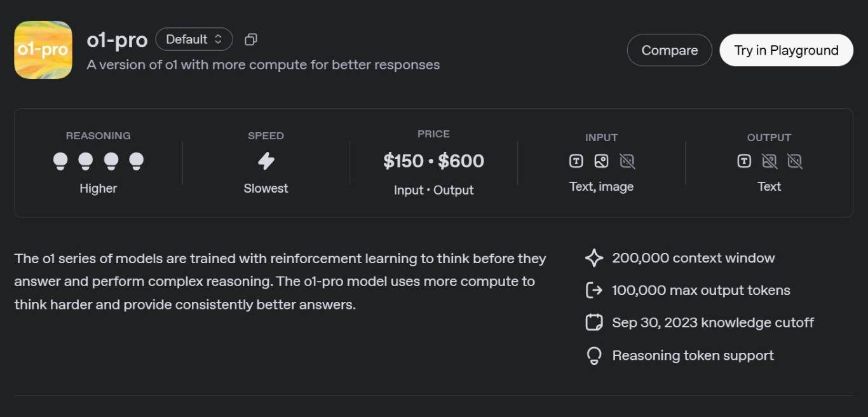868x417 pixels.
Task: Click the max output tokens arrow icon
Action: click(593, 290)
